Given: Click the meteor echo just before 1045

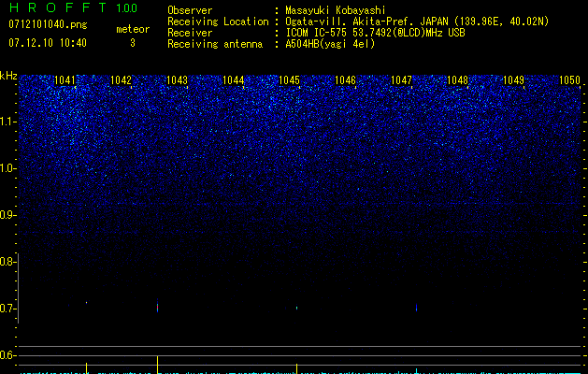Looking at the screenshot, I should [296, 308].
